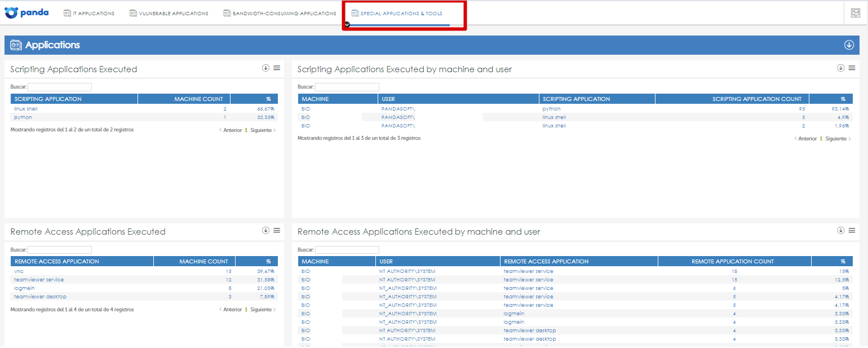Sort by USER column in Scripting by machine table

coord(459,99)
